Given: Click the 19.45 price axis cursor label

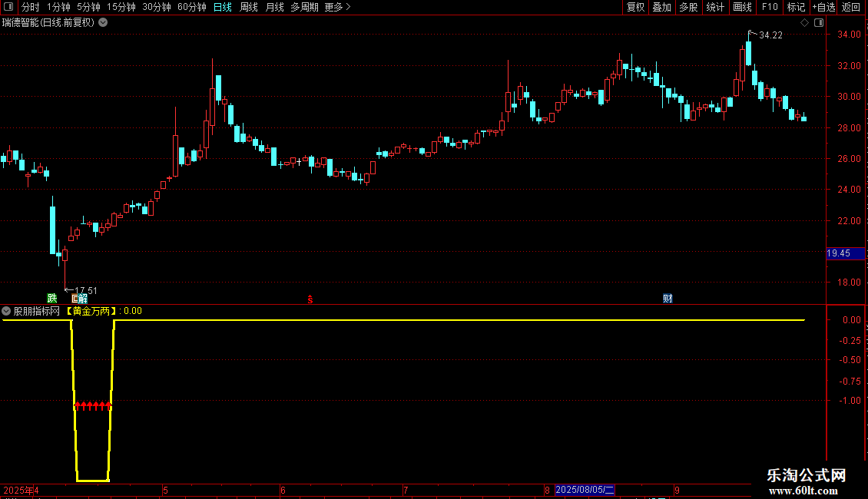Looking at the screenshot, I should tap(845, 253).
